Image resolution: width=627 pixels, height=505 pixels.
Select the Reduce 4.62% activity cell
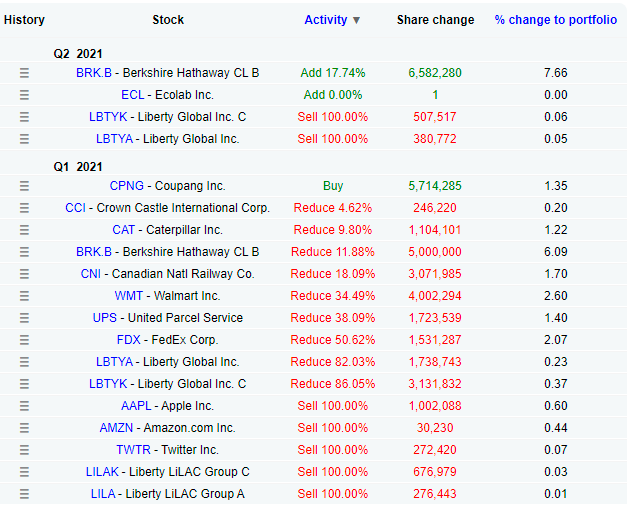333,208
